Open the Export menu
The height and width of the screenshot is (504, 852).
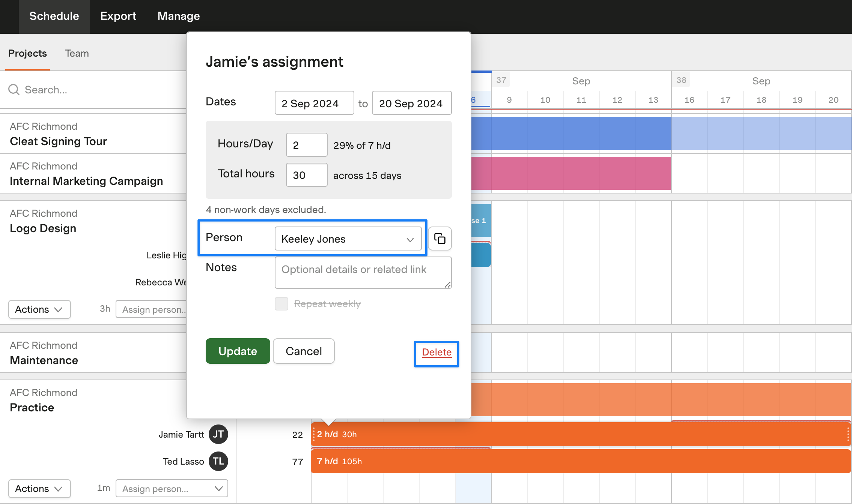118,16
